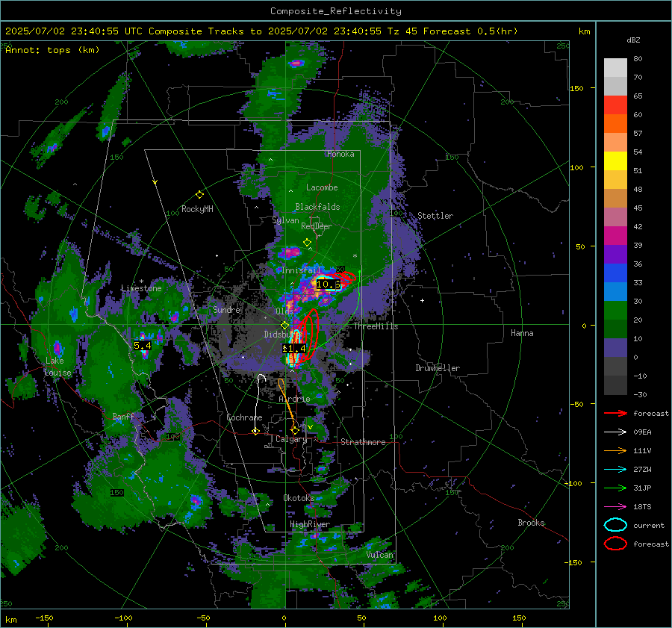The image size is (672, 628).
Task: Click the Lacombe town label
Action: (322, 187)
